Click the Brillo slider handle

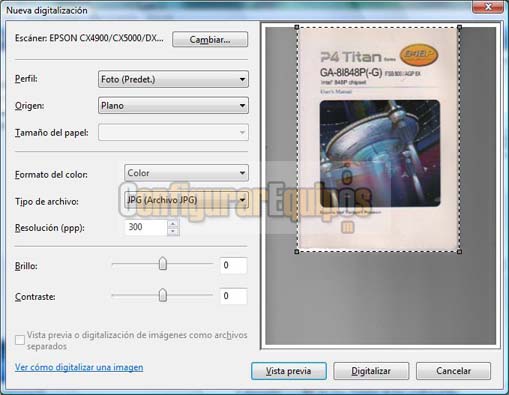click(x=163, y=264)
